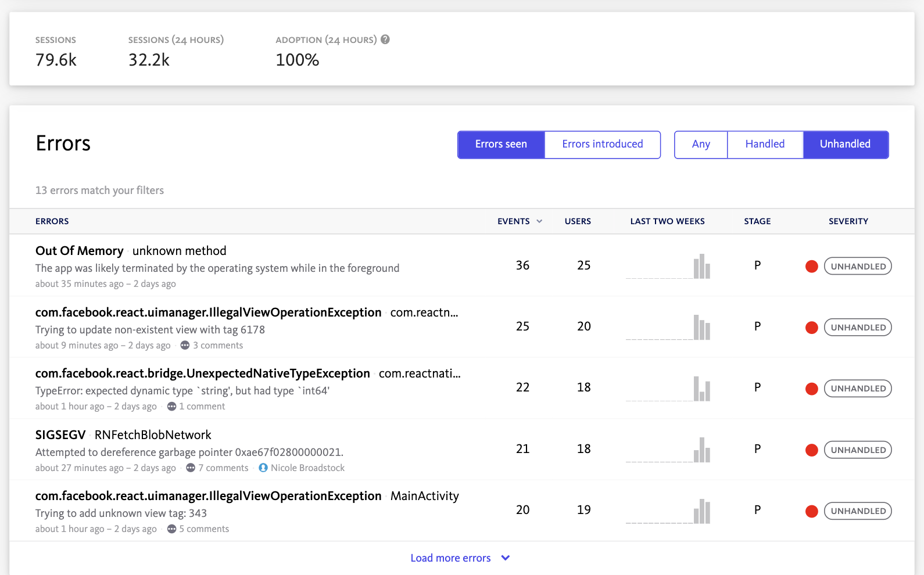The image size is (924, 575).
Task: Click the 3 comments text
Action: [218, 346]
